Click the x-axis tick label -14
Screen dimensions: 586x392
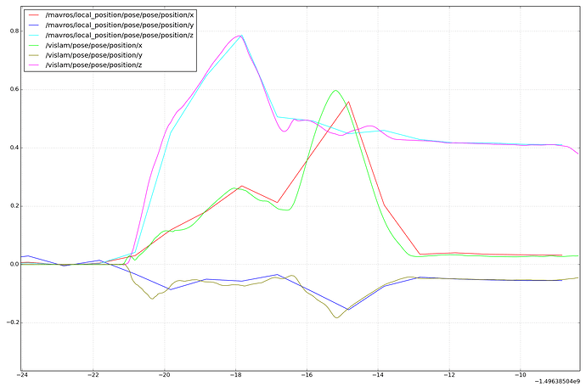[x=378, y=375]
